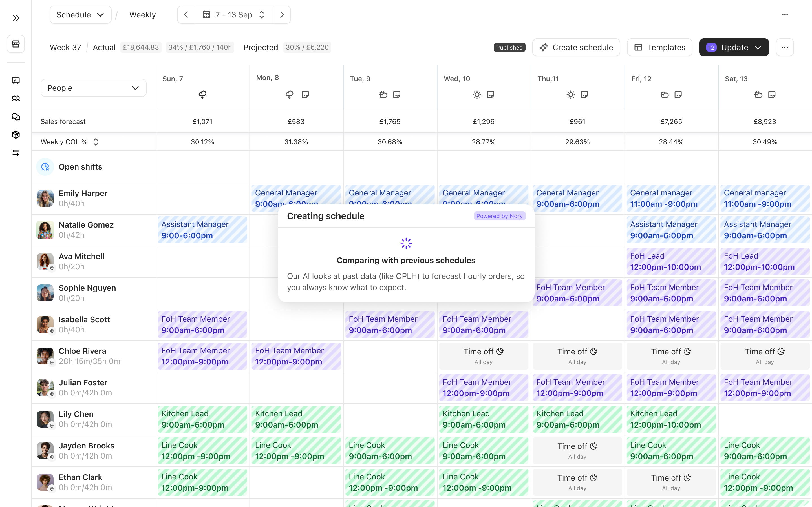Click Emily Harper's Thursday General Manager shift
812x507 pixels.
coord(577,198)
